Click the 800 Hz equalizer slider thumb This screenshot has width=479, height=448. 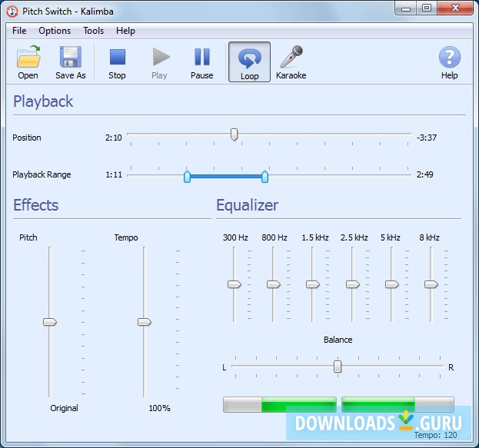click(274, 284)
